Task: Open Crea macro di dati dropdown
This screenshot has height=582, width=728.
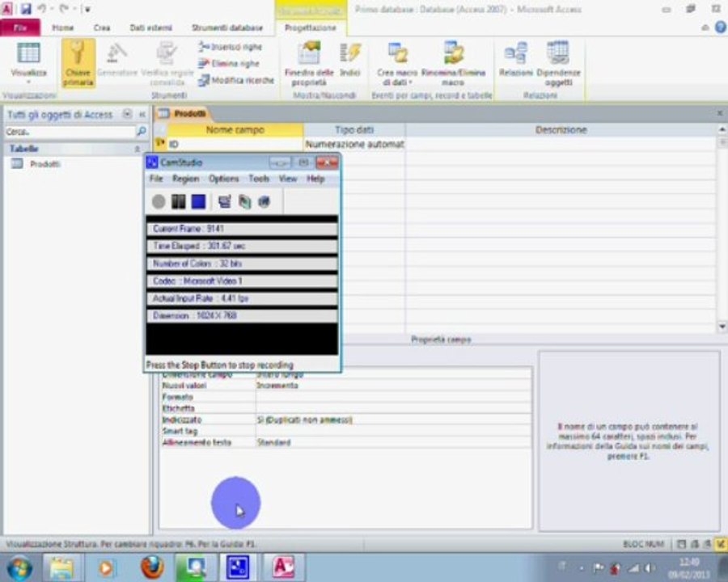Action: click(397, 64)
